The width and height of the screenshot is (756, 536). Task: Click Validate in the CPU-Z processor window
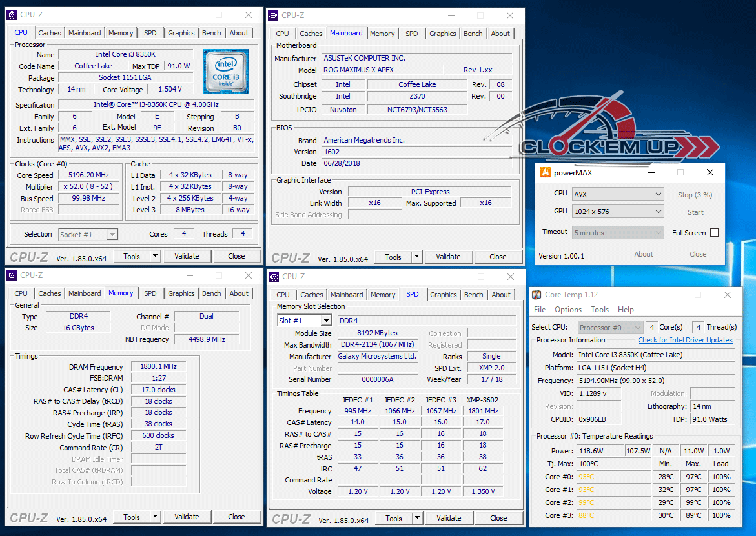(187, 256)
